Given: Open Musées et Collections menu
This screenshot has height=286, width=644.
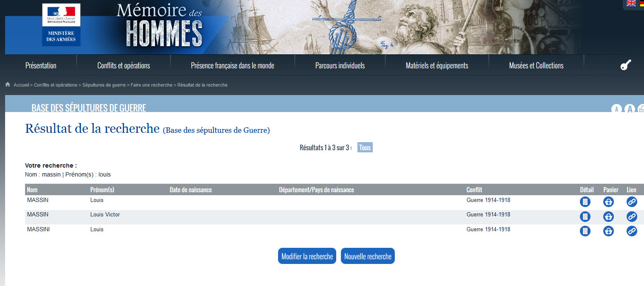Looking at the screenshot, I should [x=536, y=66].
